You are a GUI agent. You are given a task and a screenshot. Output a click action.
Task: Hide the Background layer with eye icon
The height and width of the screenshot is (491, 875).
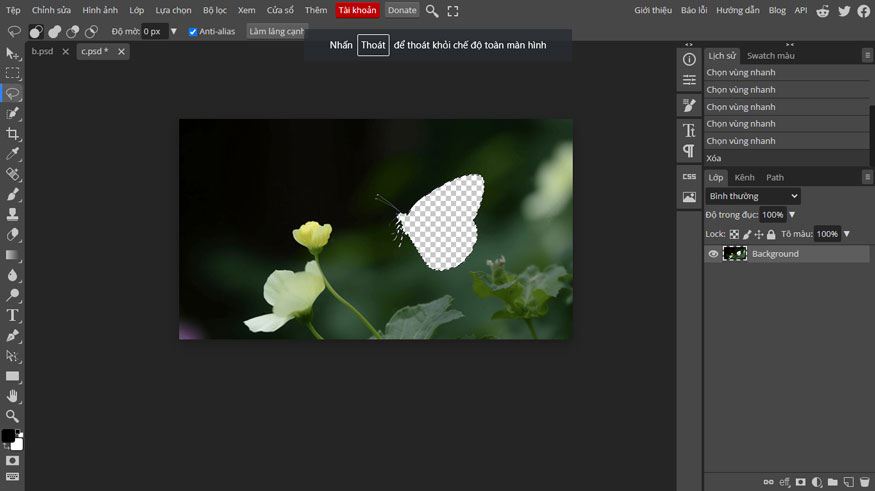coord(713,254)
